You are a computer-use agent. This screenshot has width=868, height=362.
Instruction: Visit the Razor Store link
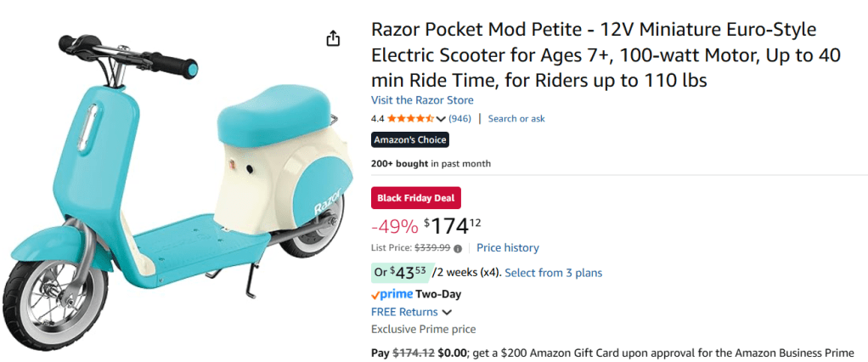(422, 100)
